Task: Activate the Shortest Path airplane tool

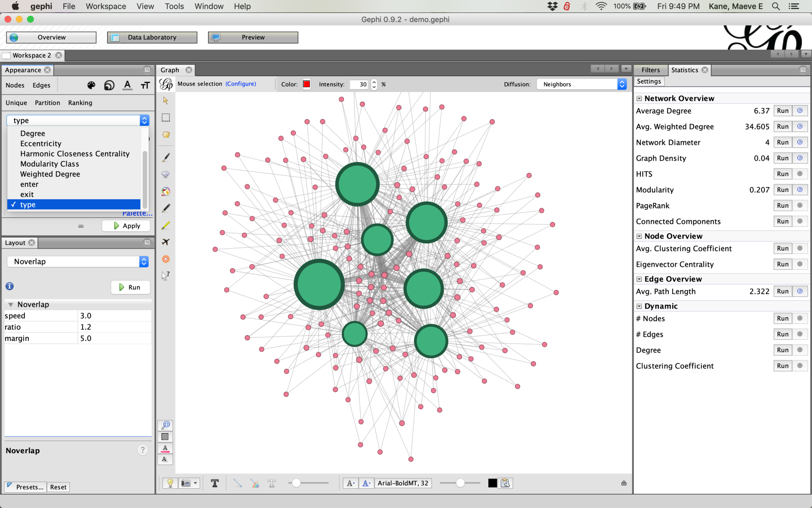Action: [x=165, y=242]
